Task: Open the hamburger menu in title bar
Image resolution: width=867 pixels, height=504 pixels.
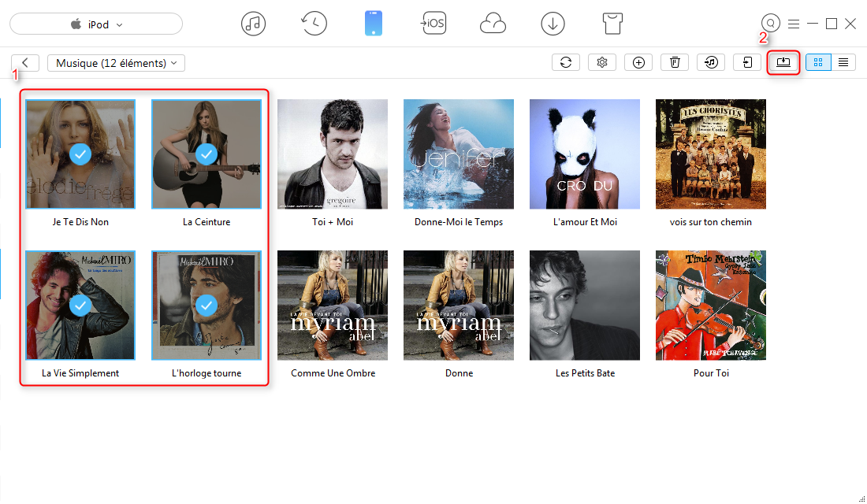Action: click(794, 24)
